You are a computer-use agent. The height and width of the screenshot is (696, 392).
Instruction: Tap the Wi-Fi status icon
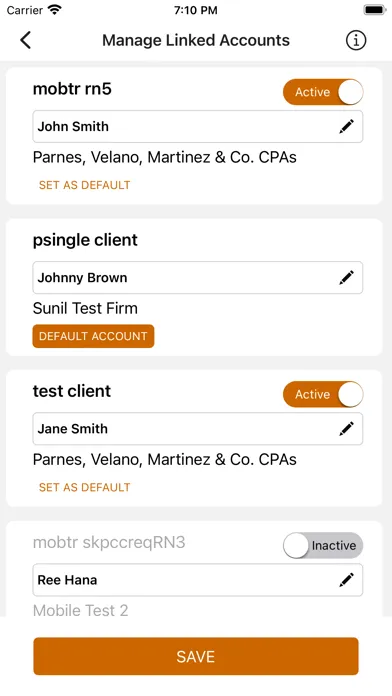(x=55, y=10)
